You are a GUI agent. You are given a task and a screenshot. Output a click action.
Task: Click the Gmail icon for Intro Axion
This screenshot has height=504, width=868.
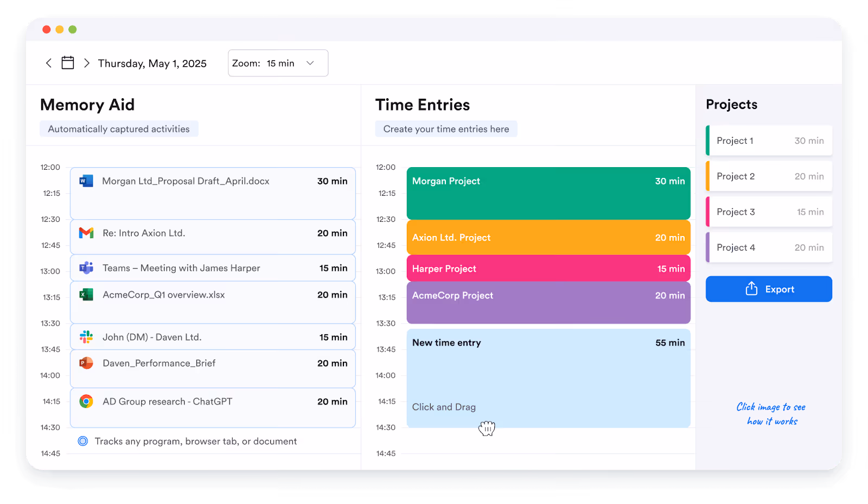pyautogui.click(x=86, y=233)
